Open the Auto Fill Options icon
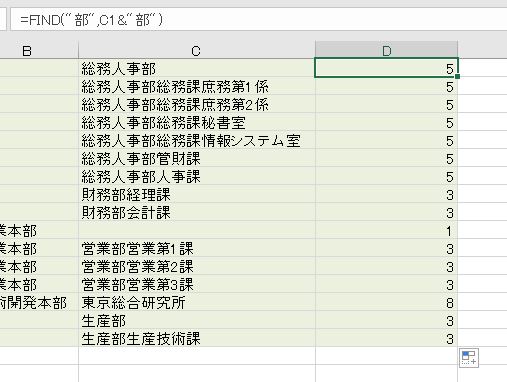The image size is (507, 382). (469, 358)
